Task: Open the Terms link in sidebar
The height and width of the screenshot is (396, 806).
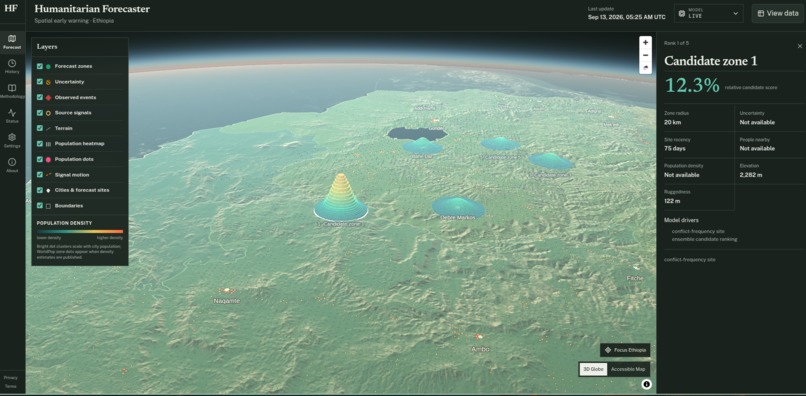Action: (x=11, y=386)
